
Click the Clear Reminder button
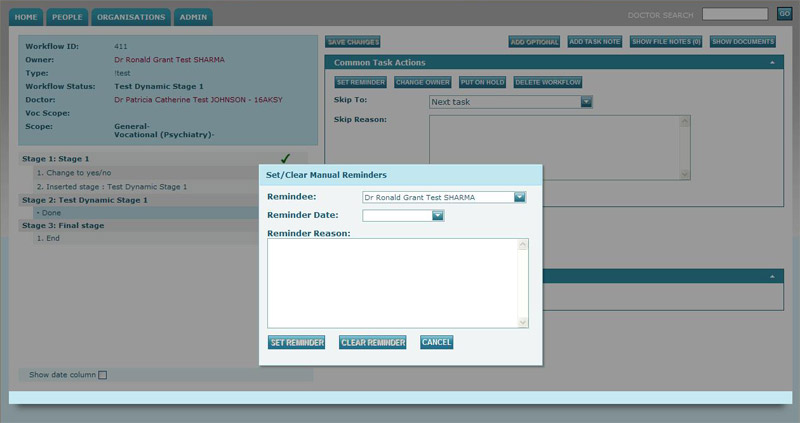pyautogui.click(x=372, y=342)
